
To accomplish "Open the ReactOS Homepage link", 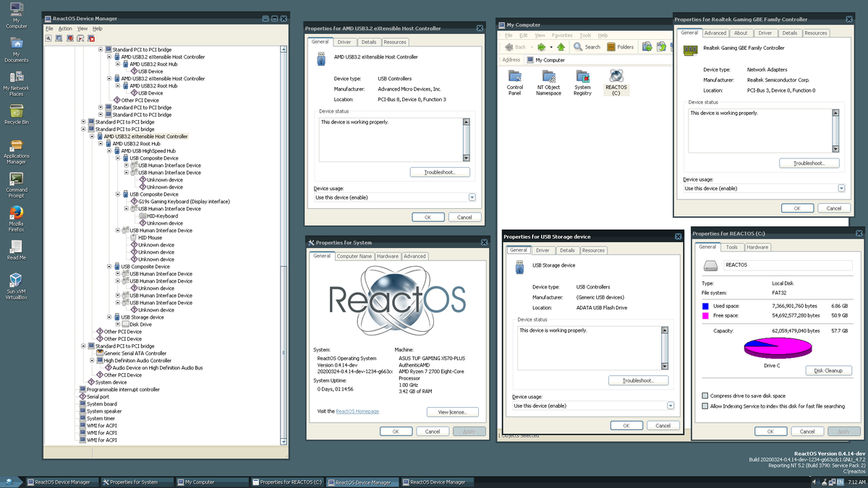I will pyautogui.click(x=357, y=411).
